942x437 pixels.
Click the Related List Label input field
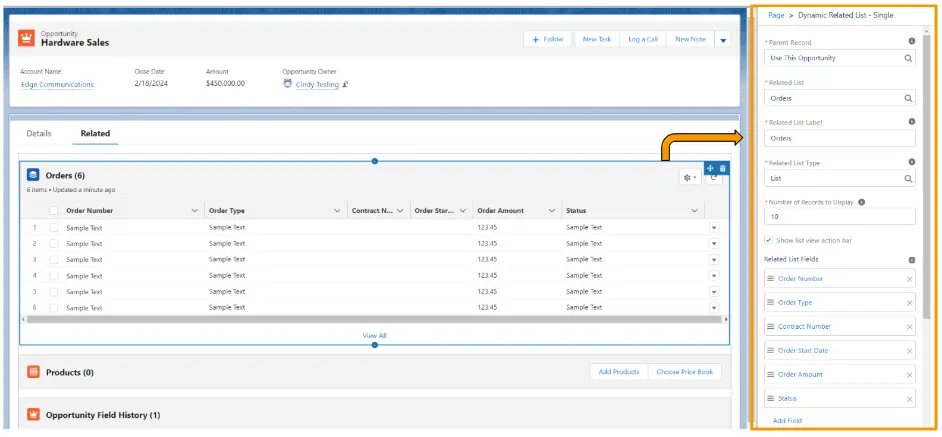point(840,138)
